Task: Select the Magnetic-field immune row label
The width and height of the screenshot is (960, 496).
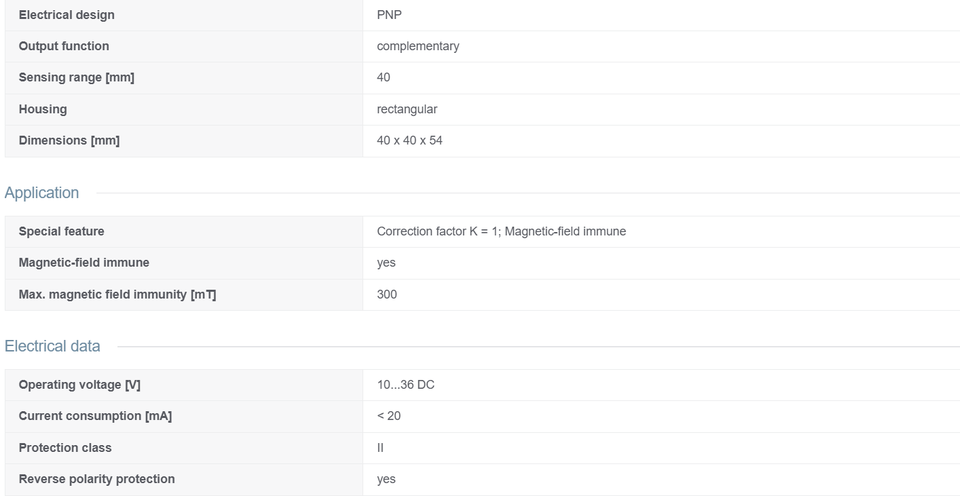Action: pyautogui.click(x=83, y=263)
